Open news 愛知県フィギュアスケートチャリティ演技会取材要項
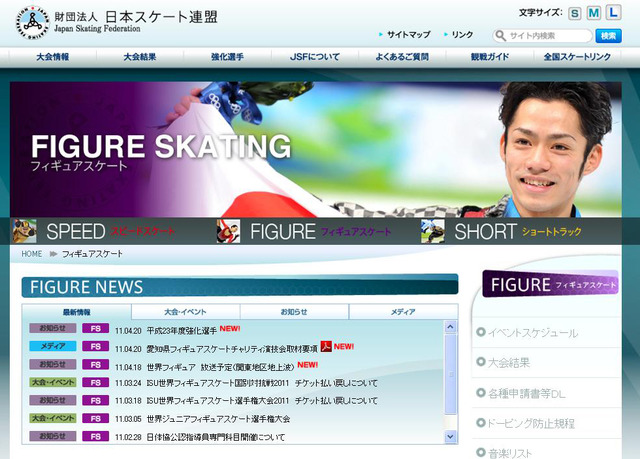640x459 pixels. tap(232, 349)
